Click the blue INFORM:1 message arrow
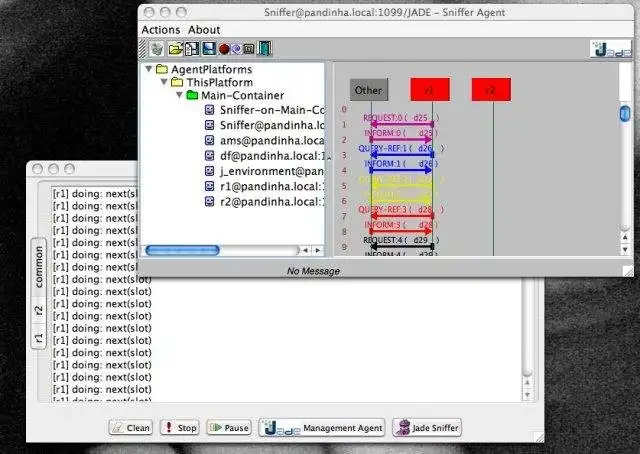The image size is (640, 454). click(402, 169)
